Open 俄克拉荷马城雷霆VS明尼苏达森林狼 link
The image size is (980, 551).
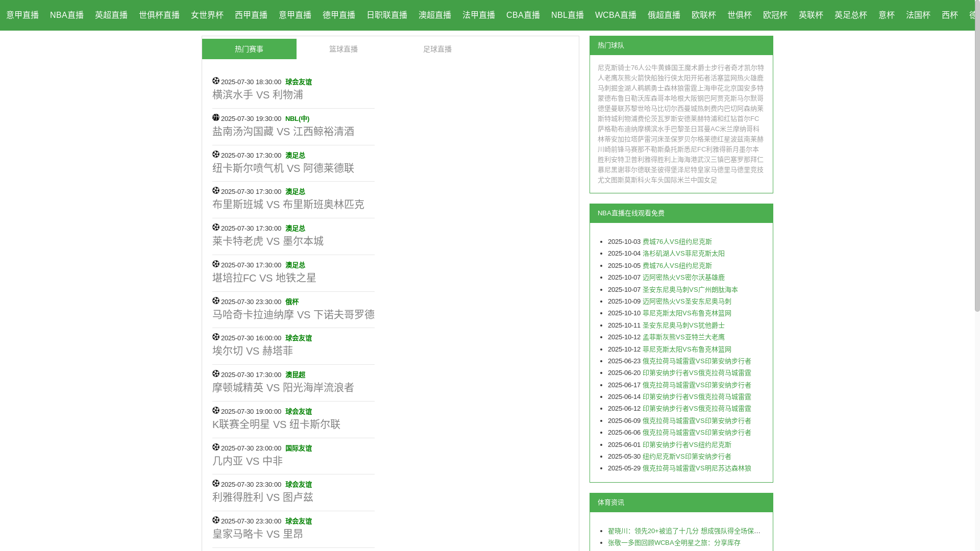tap(697, 468)
